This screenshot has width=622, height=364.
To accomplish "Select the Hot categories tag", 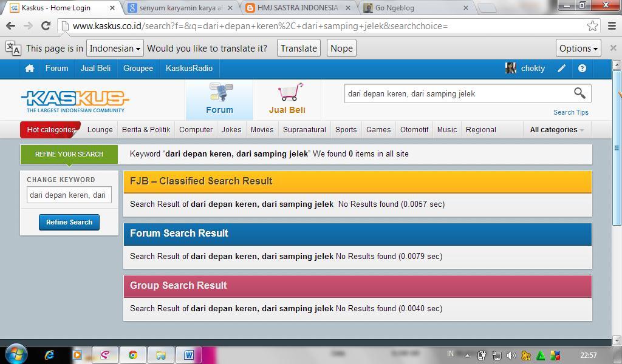I will coord(51,129).
